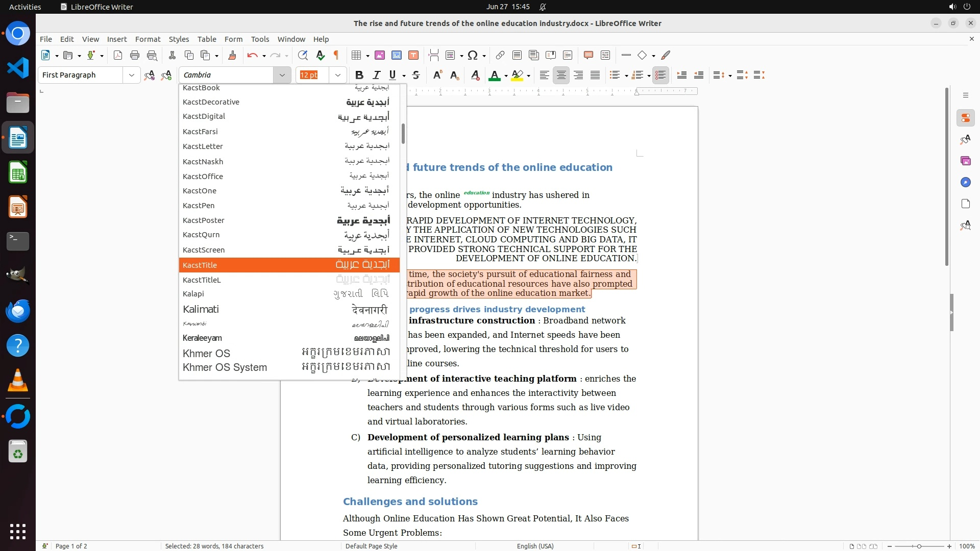Open the paragraph style dropdown arrow

[x=131, y=75]
